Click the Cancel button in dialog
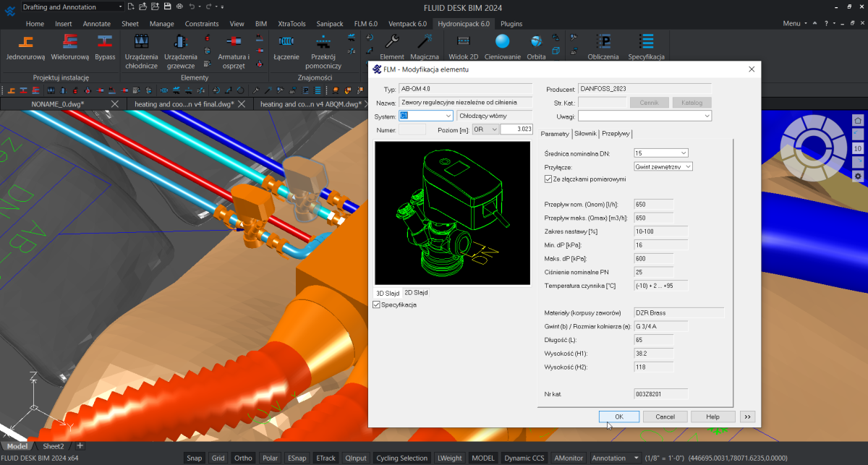 pos(665,417)
